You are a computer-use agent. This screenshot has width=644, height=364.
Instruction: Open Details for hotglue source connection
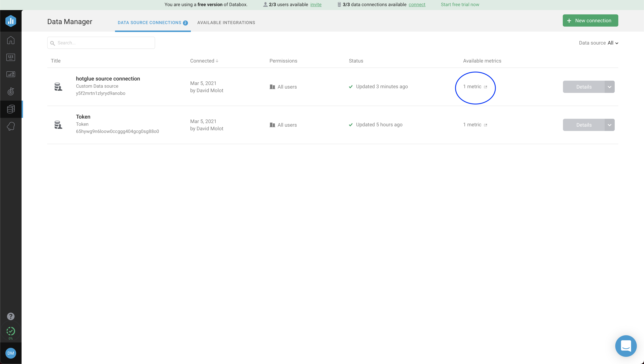pyautogui.click(x=584, y=87)
